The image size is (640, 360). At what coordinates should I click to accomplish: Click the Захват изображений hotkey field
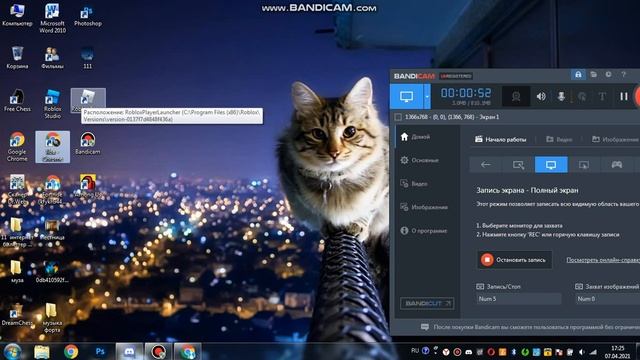tap(608, 299)
